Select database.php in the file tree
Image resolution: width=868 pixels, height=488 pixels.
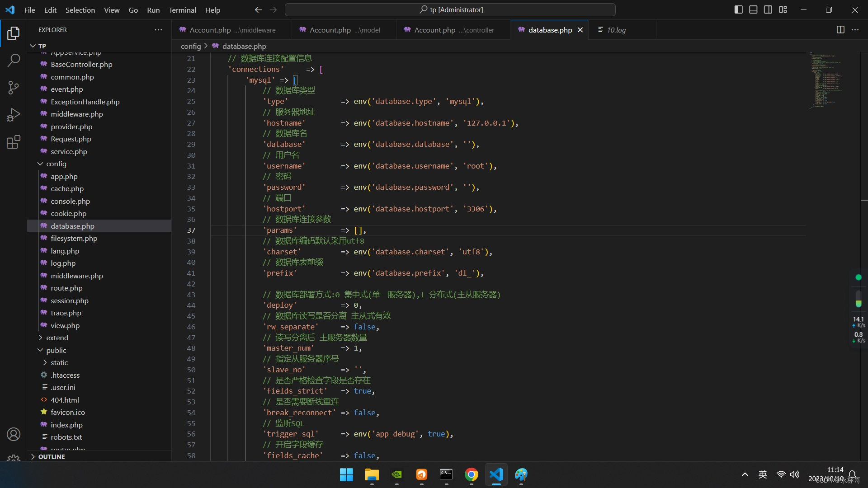point(99,226)
